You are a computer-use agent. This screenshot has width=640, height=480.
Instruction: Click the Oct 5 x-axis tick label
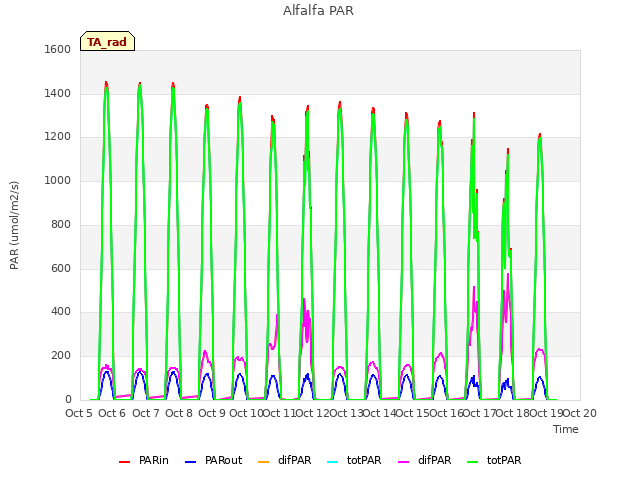coord(79,413)
